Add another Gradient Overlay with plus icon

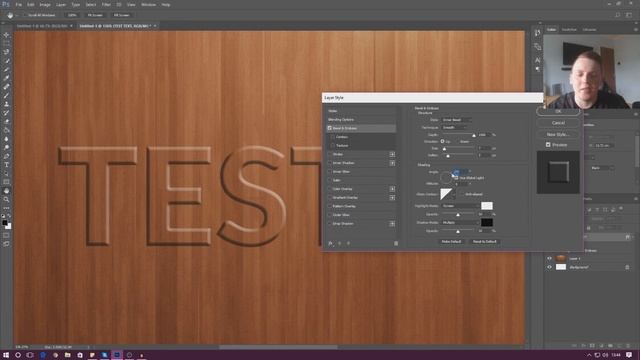(392, 198)
